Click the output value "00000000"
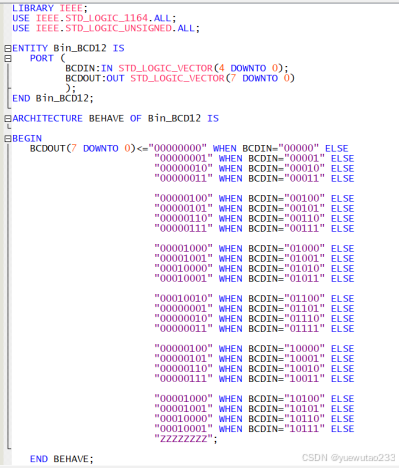399x469 pixels. (x=178, y=148)
